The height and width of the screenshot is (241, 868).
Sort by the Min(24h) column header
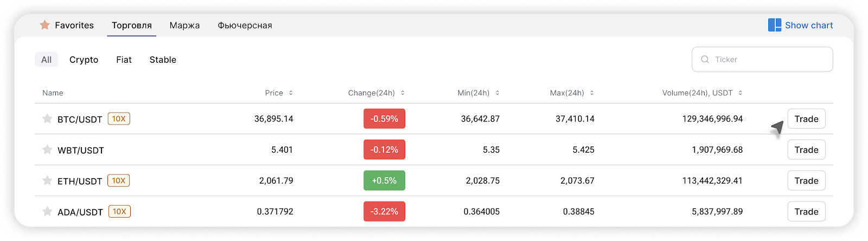[497, 93]
